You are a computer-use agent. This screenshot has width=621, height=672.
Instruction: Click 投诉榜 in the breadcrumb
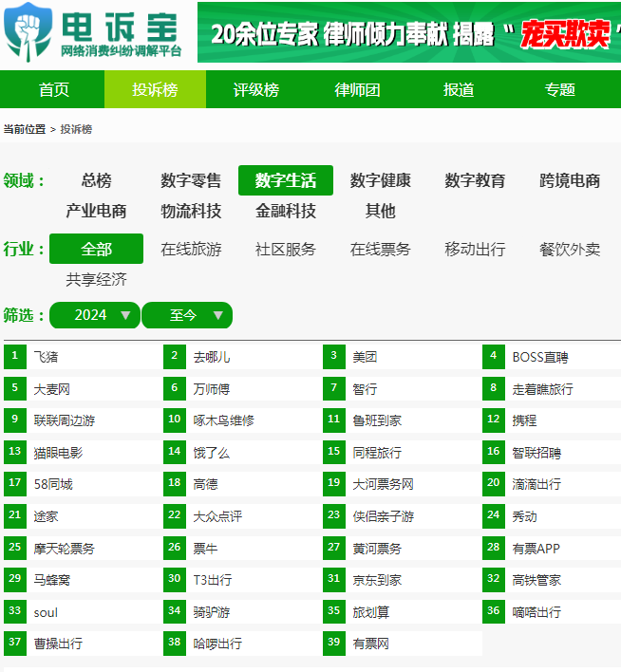pos(76,129)
